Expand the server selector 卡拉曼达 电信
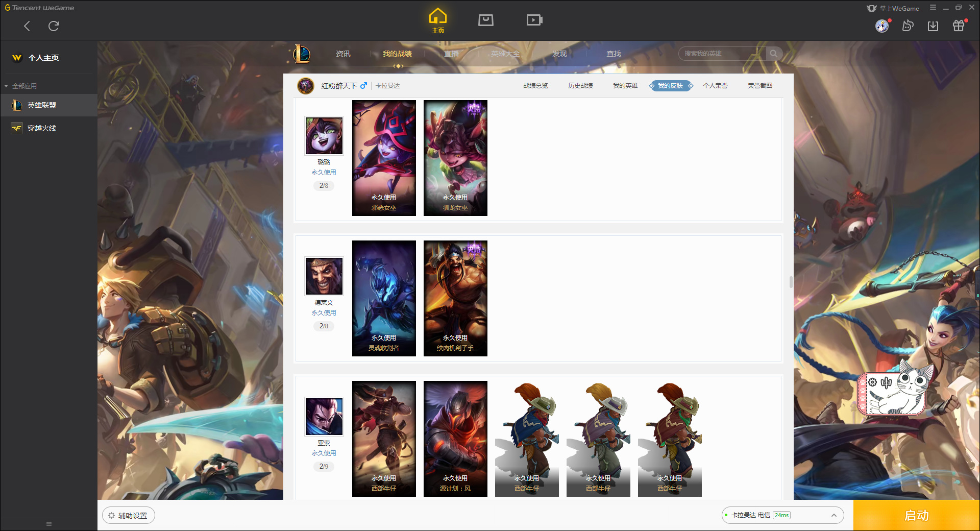Screen dimensions: 980x531 (782, 515)
